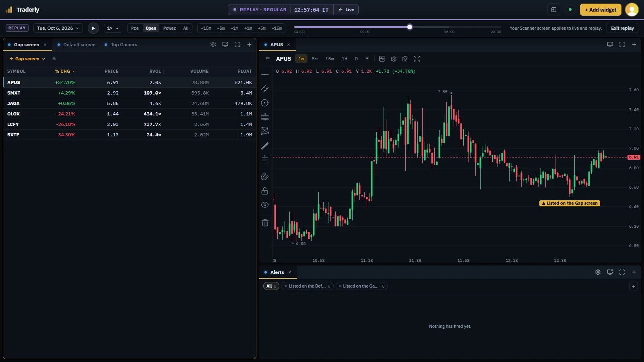Viewport: 644px width, 362px height.
Task: Select the 1m chart timeframe
Action: point(301,59)
